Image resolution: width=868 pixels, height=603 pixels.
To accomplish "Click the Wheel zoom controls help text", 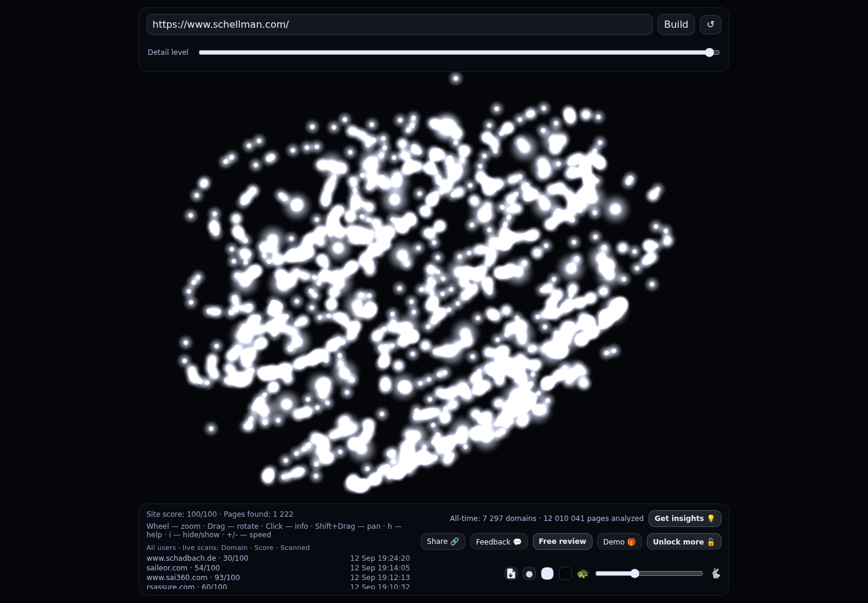I will coord(274,531).
